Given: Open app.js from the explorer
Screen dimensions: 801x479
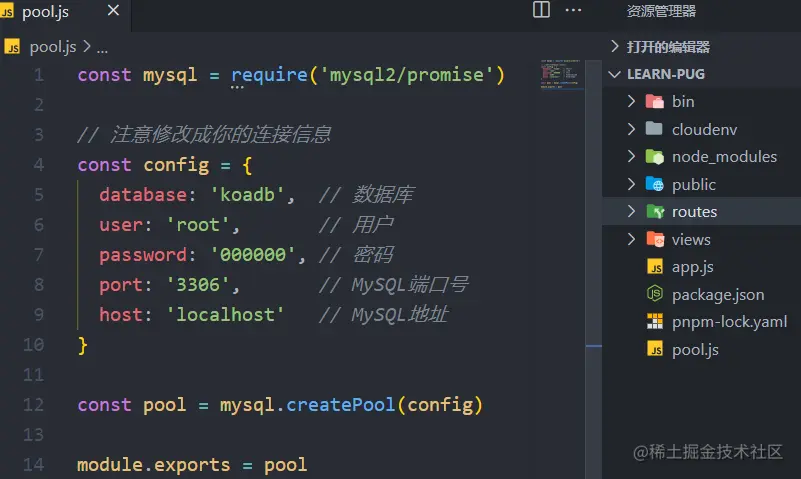Looking at the screenshot, I should pos(692,268).
